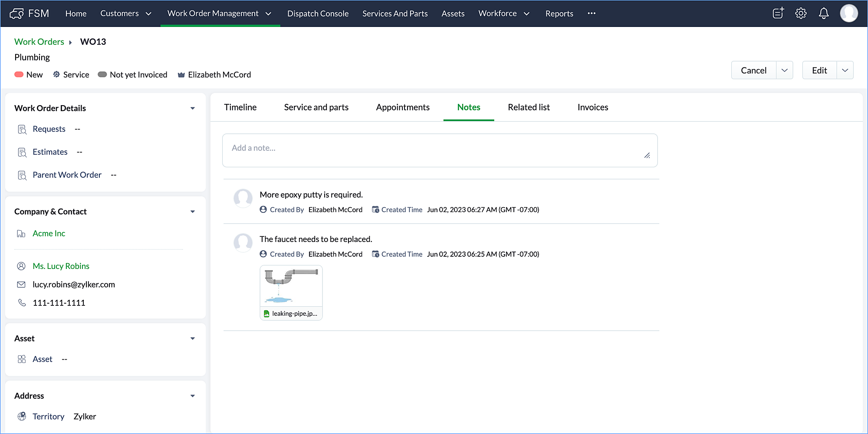Collapse the Work Order Details section
868x434 pixels.
pos(193,108)
